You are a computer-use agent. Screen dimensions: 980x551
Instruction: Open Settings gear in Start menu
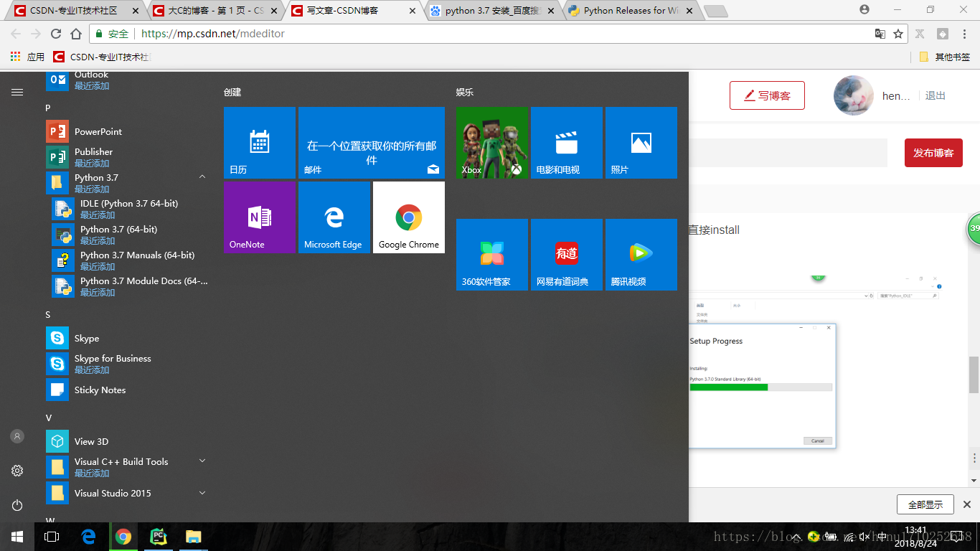[17, 471]
